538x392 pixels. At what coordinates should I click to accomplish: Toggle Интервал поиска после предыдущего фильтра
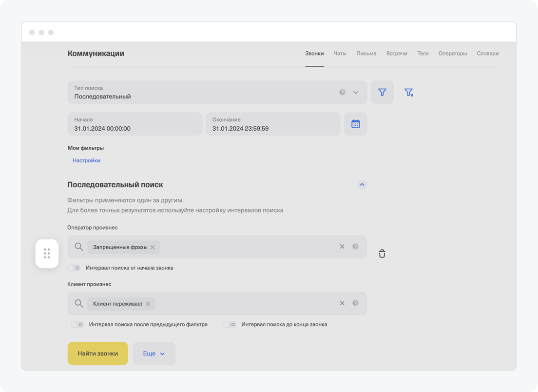pyautogui.click(x=77, y=324)
